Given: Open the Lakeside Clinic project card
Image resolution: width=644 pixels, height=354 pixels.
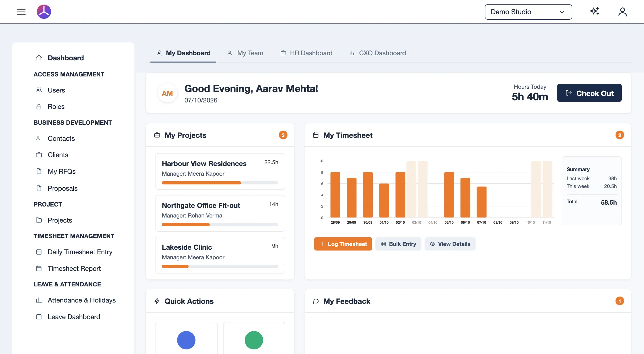Looking at the screenshot, I should 220,255.
